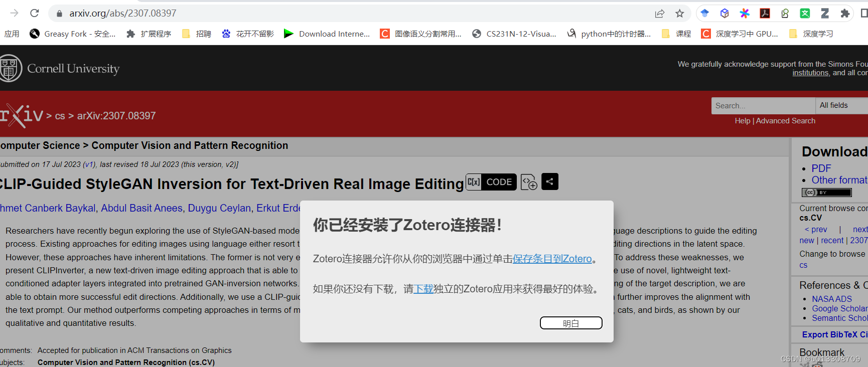This screenshot has width=868, height=367.
Task: Click the address bar URL
Action: tap(123, 14)
